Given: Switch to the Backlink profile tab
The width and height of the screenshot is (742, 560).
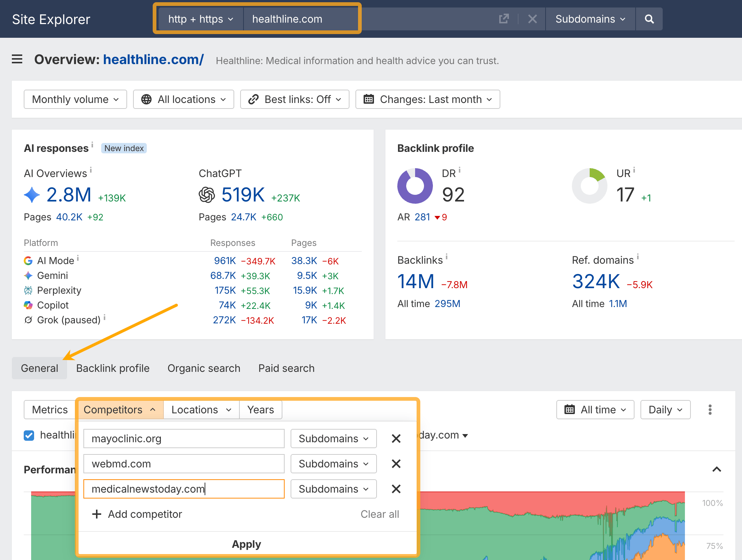Looking at the screenshot, I should click(113, 368).
